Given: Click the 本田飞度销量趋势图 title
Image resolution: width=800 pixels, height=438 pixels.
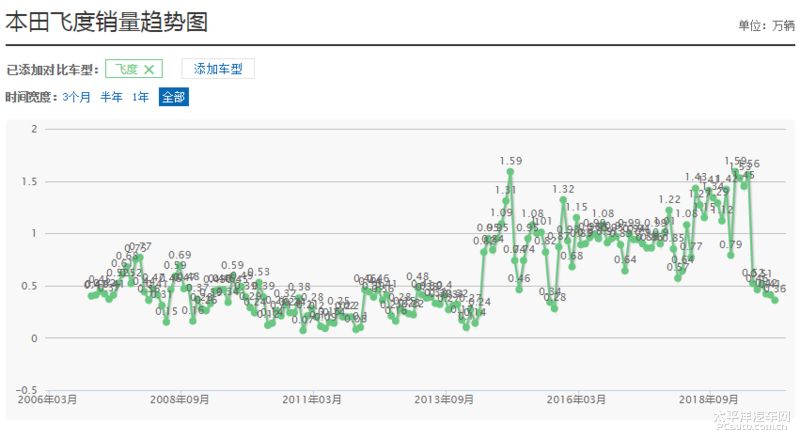Looking at the screenshot, I should [x=107, y=22].
